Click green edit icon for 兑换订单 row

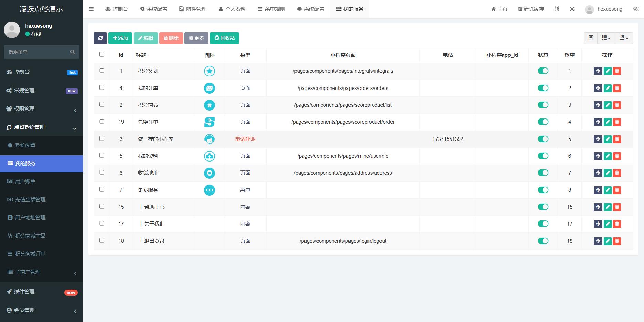tap(608, 122)
